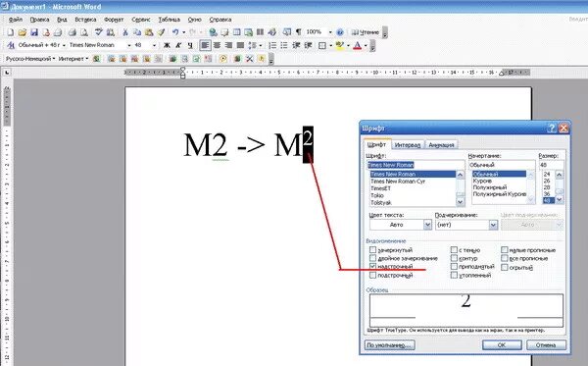Open Формат menu
Image resolution: width=588 pixels, height=366 pixels.
[x=114, y=20]
